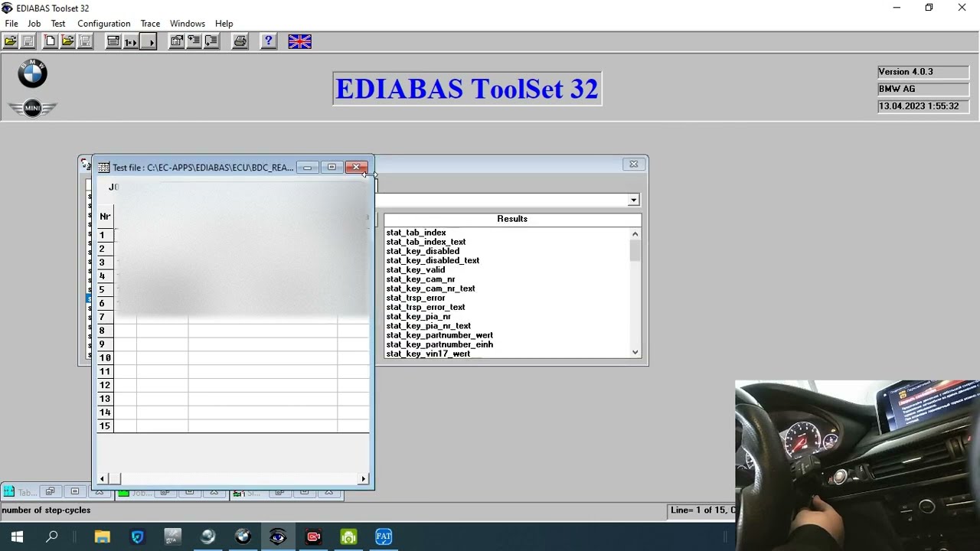The height and width of the screenshot is (551, 980).
Task: Click the text lines icon with bent arrow
Action: [x=212, y=41]
